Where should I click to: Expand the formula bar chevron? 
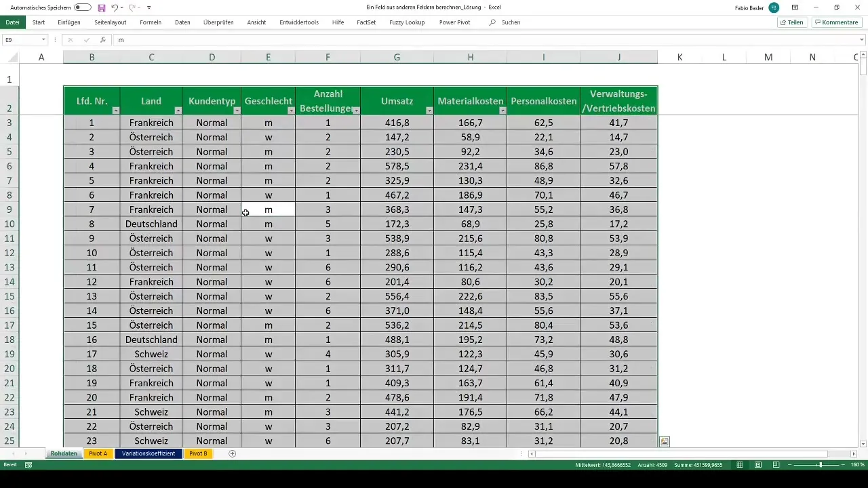click(x=862, y=40)
